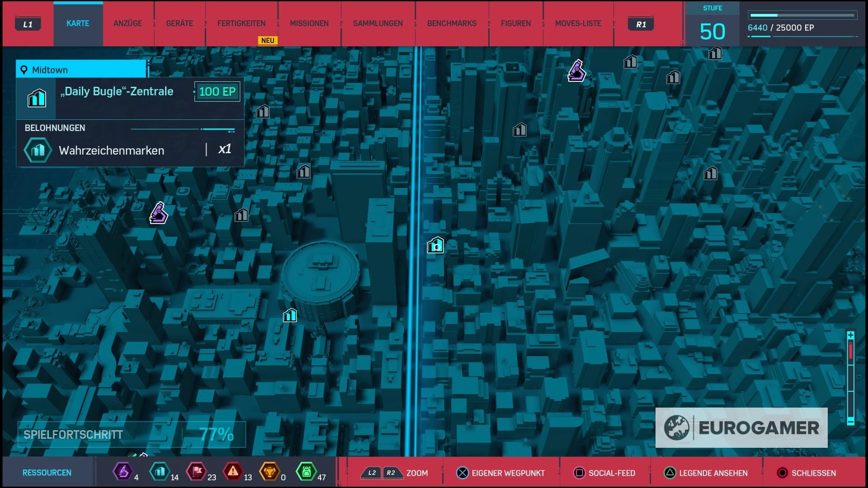Image resolution: width=868 pixels, height=488 pixels.
Task: Click the NEU badge under FERTIGKEITEN
Action: [268, 41]
